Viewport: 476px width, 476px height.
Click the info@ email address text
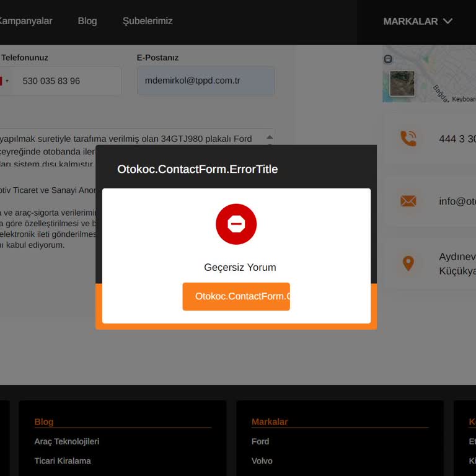click(457, 201)
